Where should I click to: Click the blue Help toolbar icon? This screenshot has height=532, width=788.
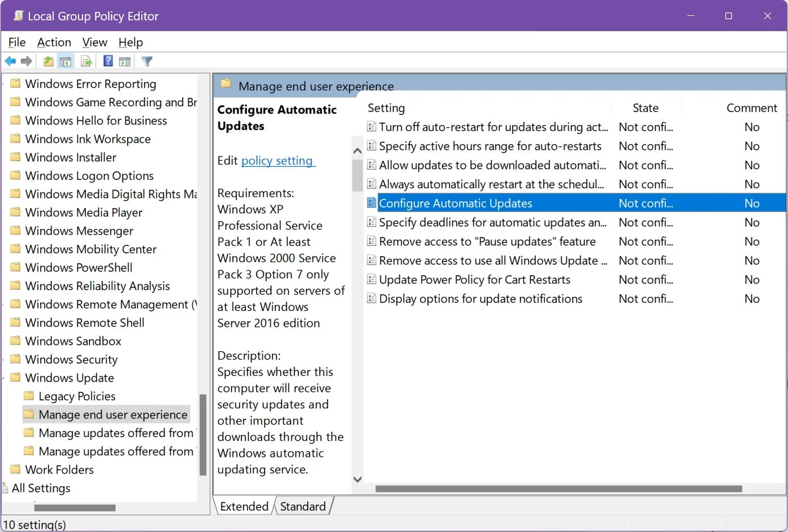[x=108, y=61]
